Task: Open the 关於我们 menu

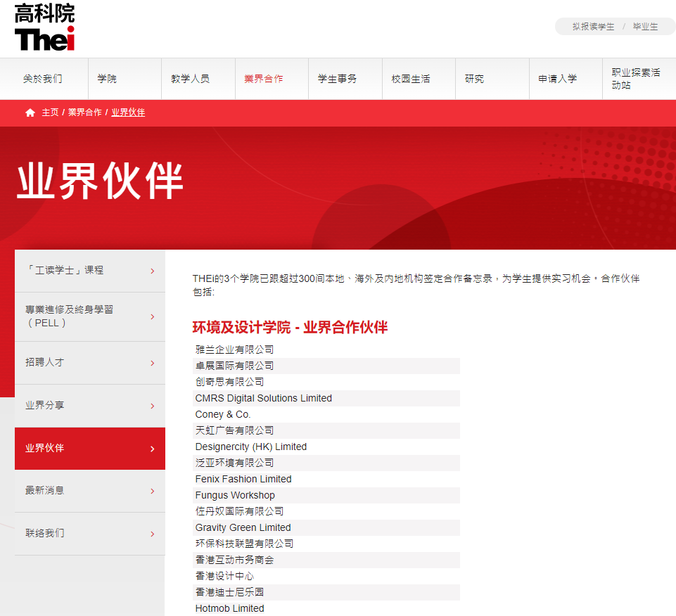Action: click(44, 79)
